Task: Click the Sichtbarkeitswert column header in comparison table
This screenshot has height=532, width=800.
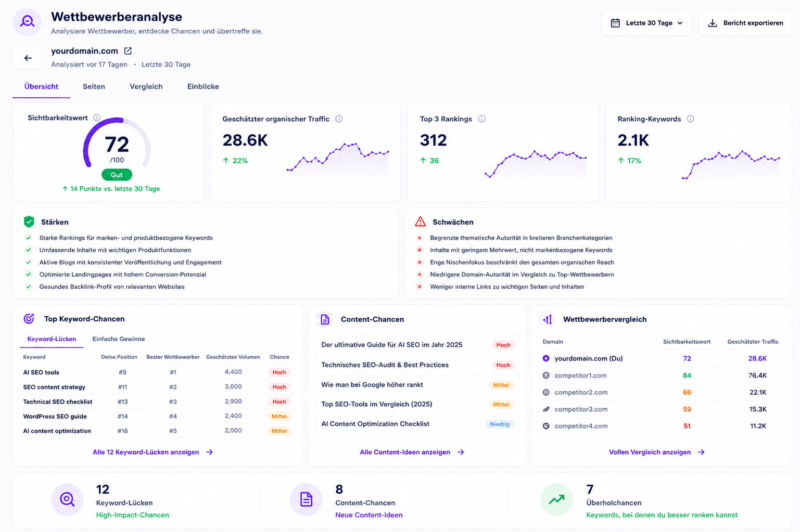Action: (x=687, y=342)
